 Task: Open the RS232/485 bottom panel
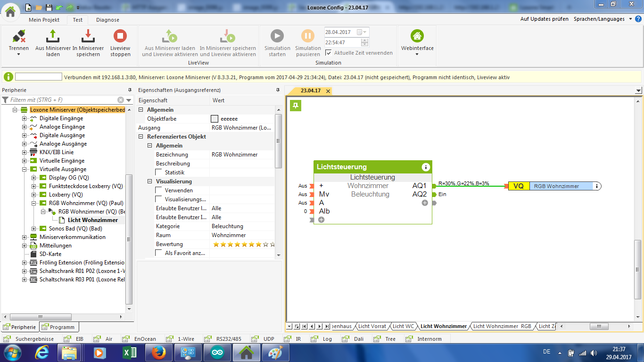(x=223, y=339)
